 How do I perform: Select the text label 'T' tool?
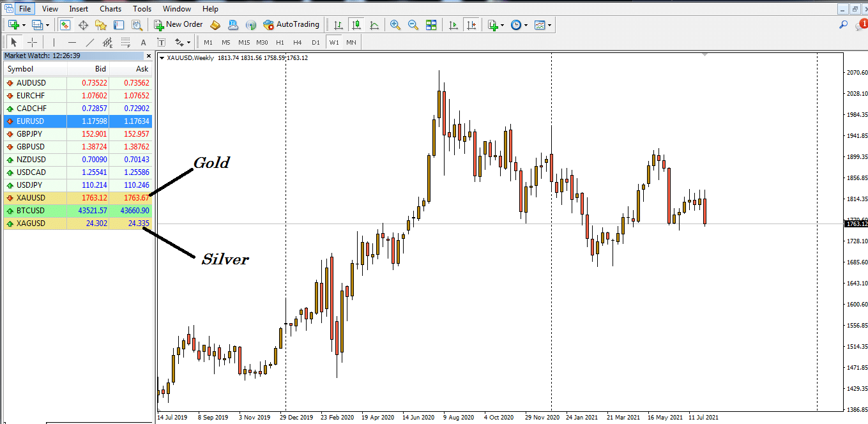point(162,43)
